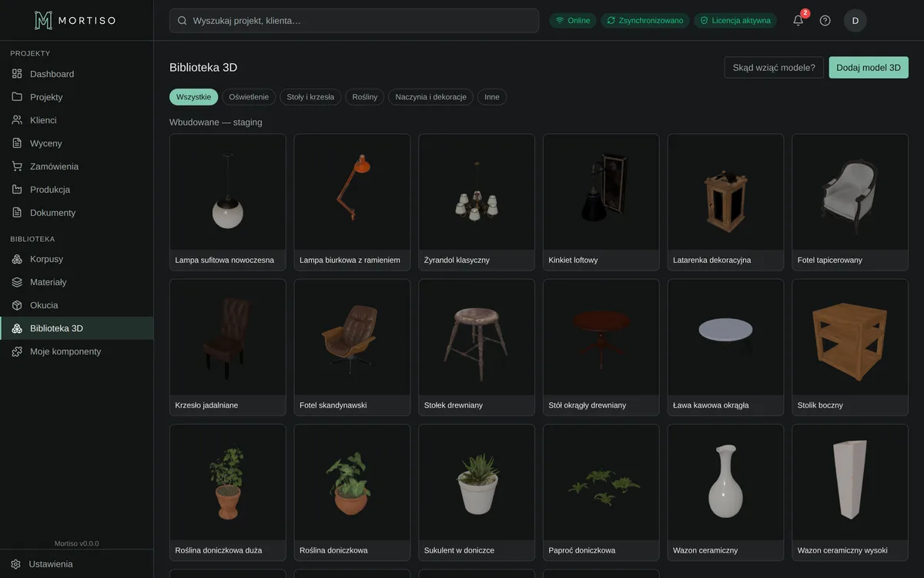Open the user avatar D menu

855,21
